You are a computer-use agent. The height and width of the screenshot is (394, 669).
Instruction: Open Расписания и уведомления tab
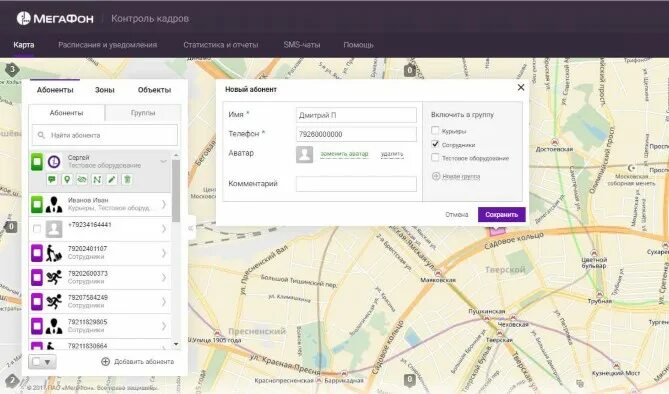tap(108, 45)
